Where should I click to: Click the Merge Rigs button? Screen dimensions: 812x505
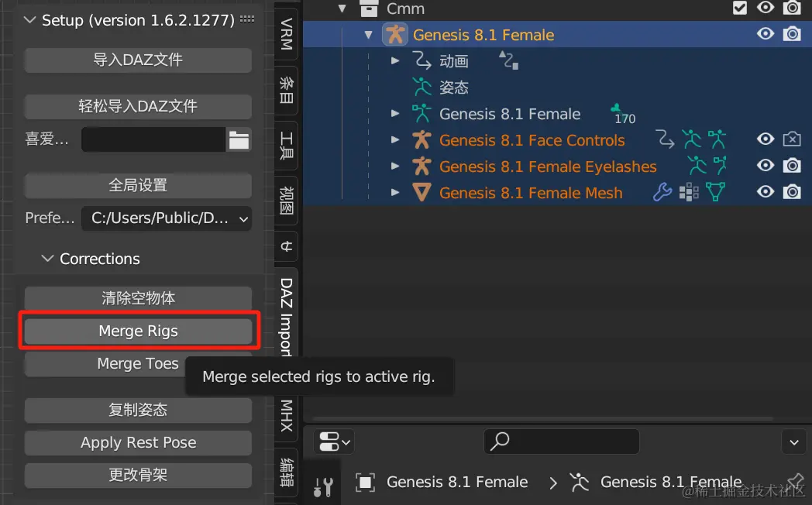[x=138, y=332]
